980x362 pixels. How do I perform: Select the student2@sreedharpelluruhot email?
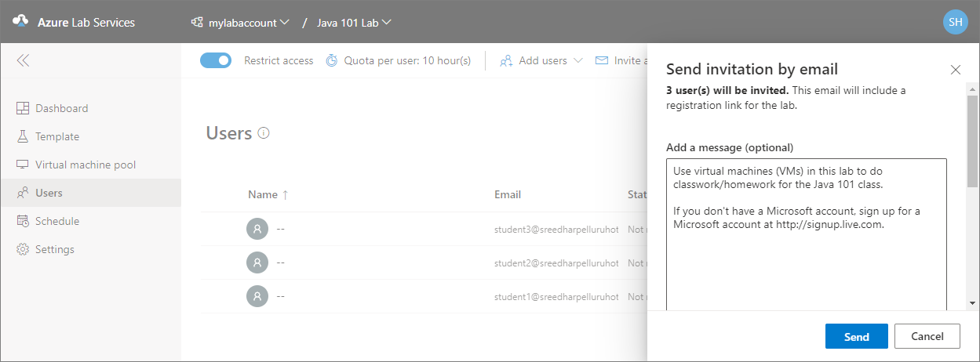pos(556,263)
